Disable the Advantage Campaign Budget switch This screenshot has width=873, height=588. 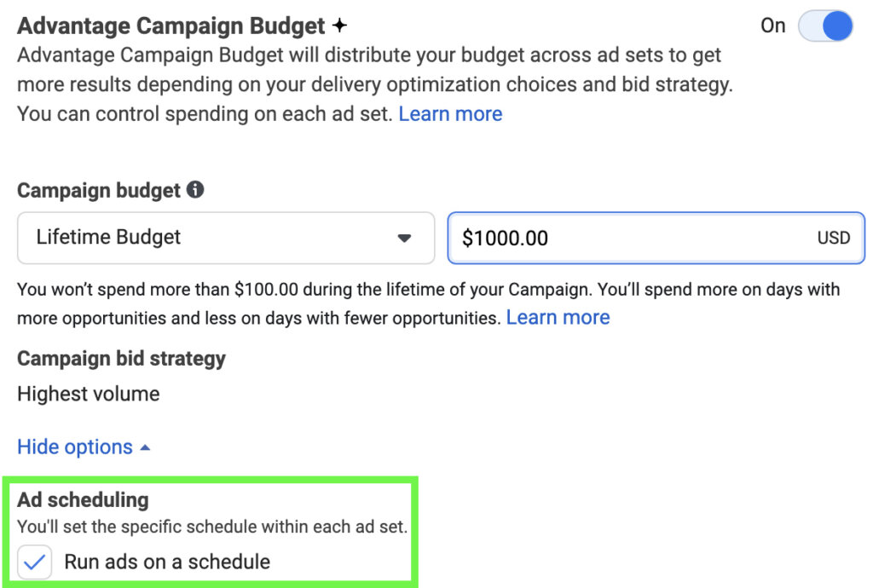(825, 26)
